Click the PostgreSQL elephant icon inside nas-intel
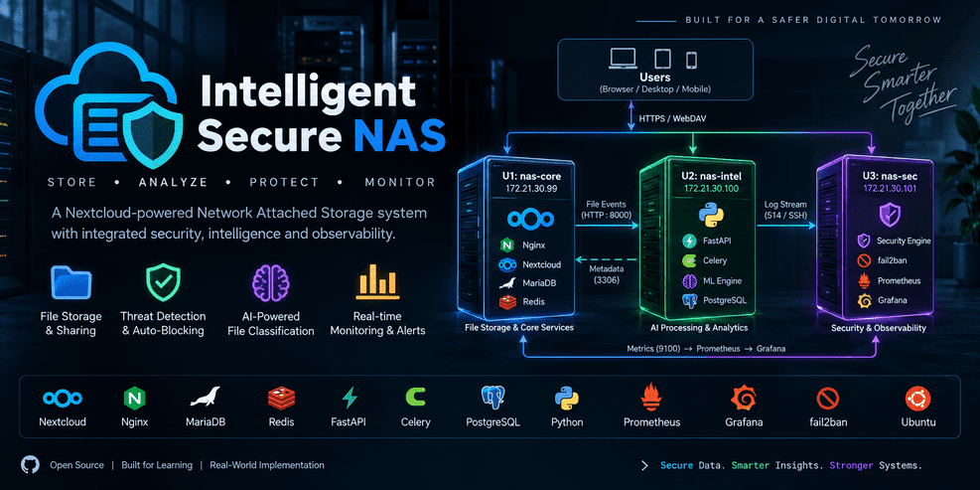This screenshot has height=490, width=980. pyautogui.click(x=690, y=300)
